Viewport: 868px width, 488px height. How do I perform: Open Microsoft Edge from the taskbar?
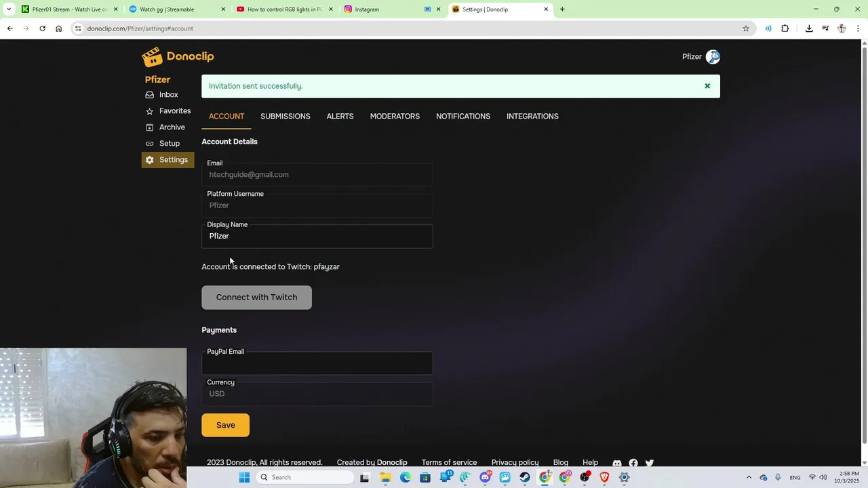tap(405, 477)
